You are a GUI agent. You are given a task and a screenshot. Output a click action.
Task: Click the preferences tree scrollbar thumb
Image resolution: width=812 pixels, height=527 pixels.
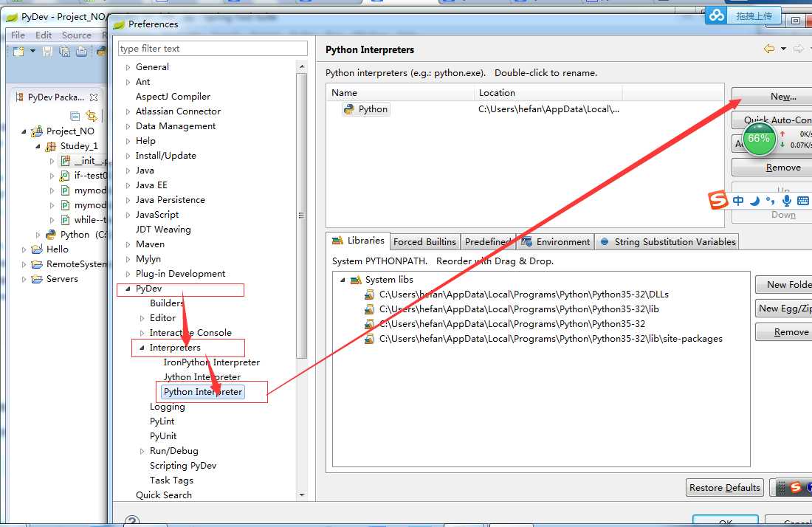pos(301,216)
